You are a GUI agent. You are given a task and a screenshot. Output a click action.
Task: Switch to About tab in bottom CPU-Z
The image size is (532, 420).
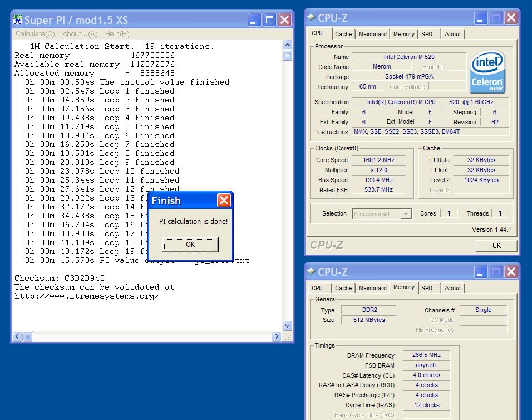pyautogui.click(x=452, y=288)
